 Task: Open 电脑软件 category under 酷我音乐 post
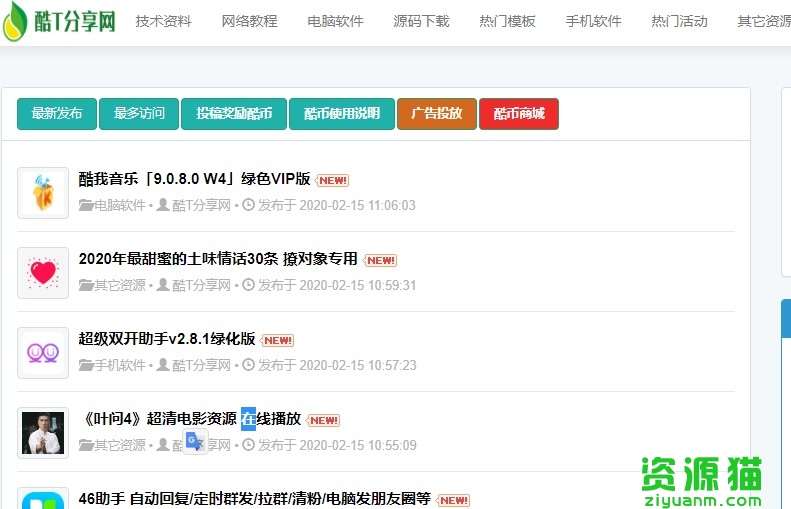120,205
